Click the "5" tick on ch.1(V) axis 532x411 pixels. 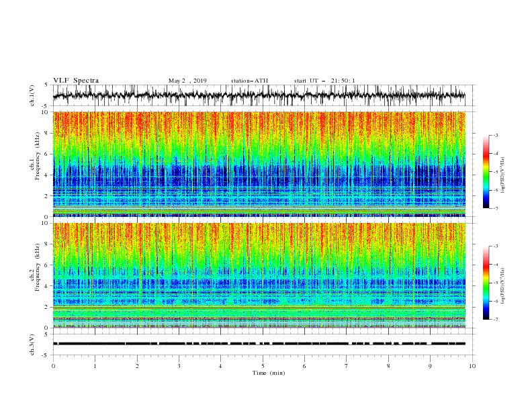click(x=47, y=85)
